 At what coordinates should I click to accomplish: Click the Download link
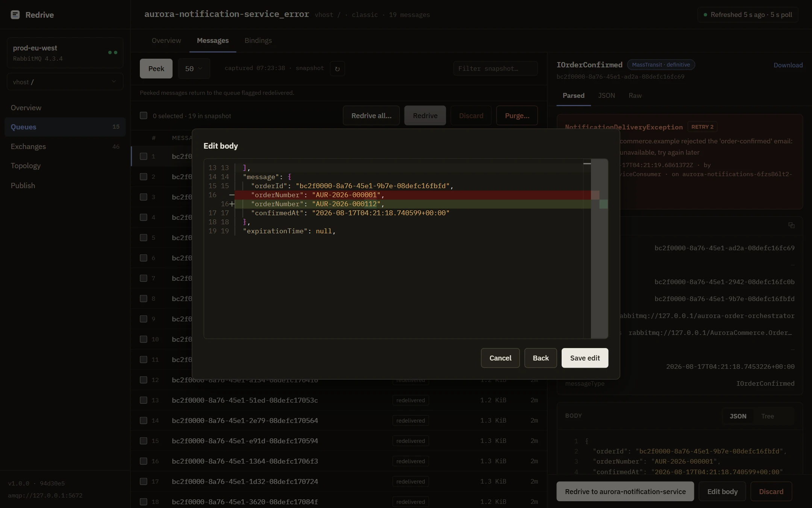pos(788,65)
